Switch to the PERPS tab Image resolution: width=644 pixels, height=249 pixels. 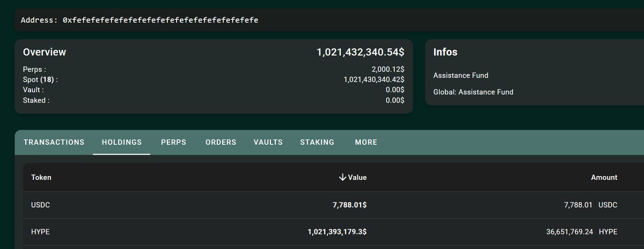[173, 142]
